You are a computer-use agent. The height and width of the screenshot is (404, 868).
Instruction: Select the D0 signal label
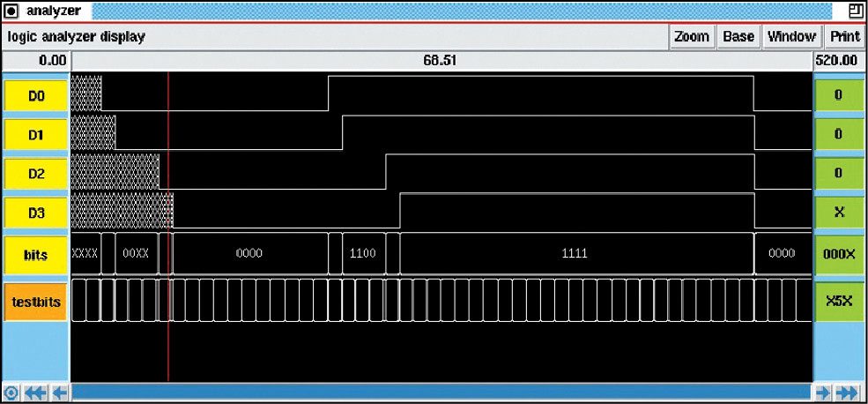pos(36,95)
